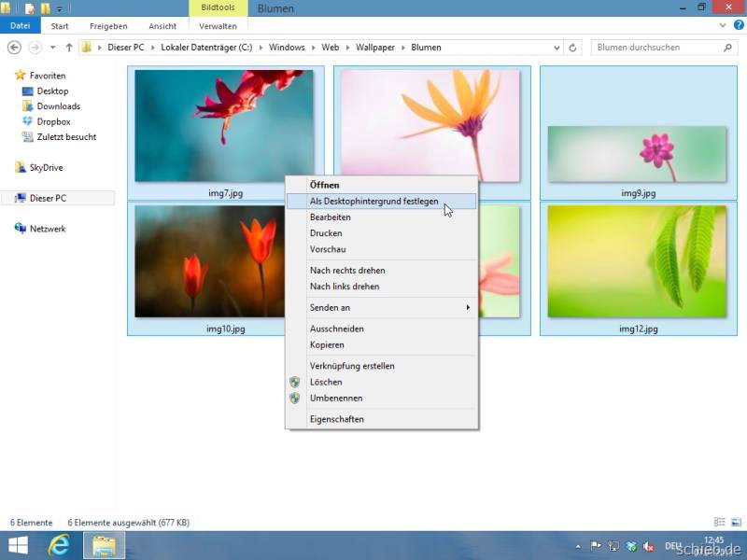The image size is (747, 560).
Task: Open the Datei menu button
Action: [20, 26]
